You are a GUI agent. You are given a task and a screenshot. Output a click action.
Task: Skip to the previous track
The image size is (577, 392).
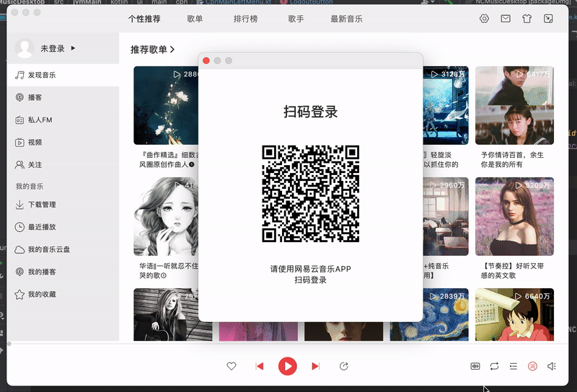coord(260,366)
